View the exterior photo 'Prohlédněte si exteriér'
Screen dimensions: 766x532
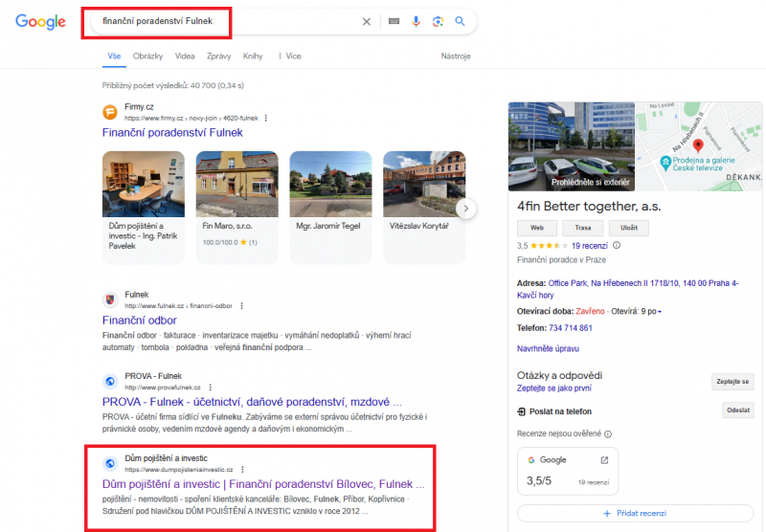point(572,146)
